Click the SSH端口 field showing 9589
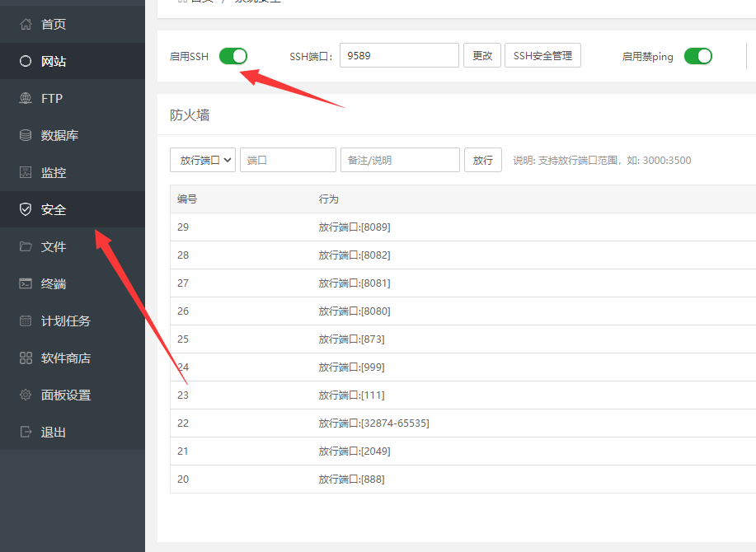756x552 pixels. pyautogui.click(x=399, y=55)
